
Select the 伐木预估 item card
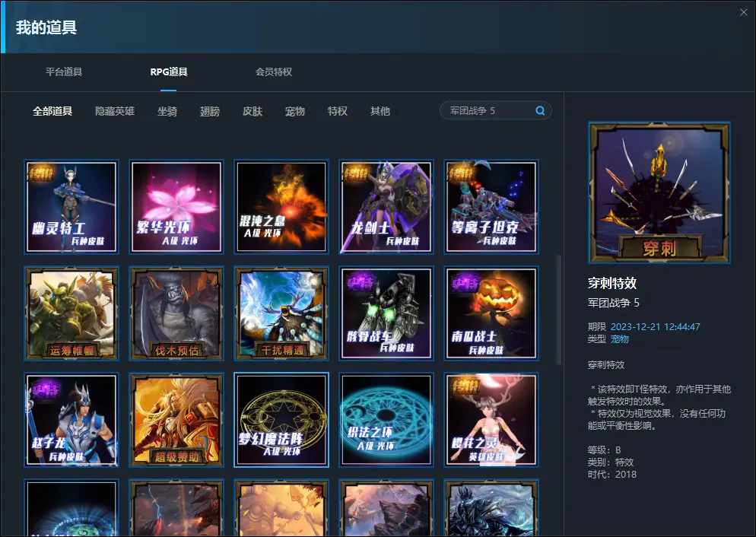pyautogui.click(x=176, y=313)
